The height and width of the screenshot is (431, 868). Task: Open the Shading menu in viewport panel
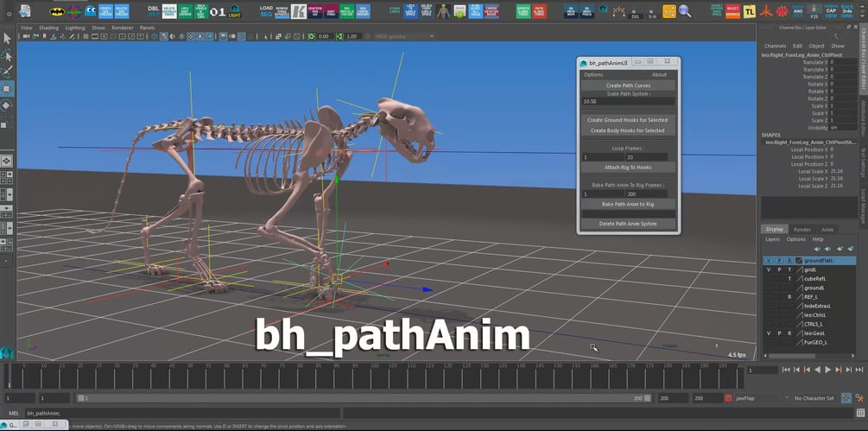[48, 28]
